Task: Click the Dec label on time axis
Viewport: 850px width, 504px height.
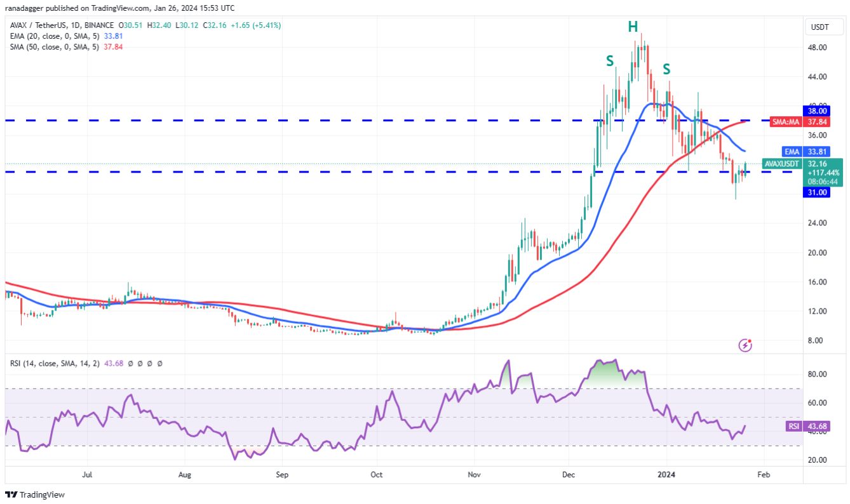Action: coord(569,474)
